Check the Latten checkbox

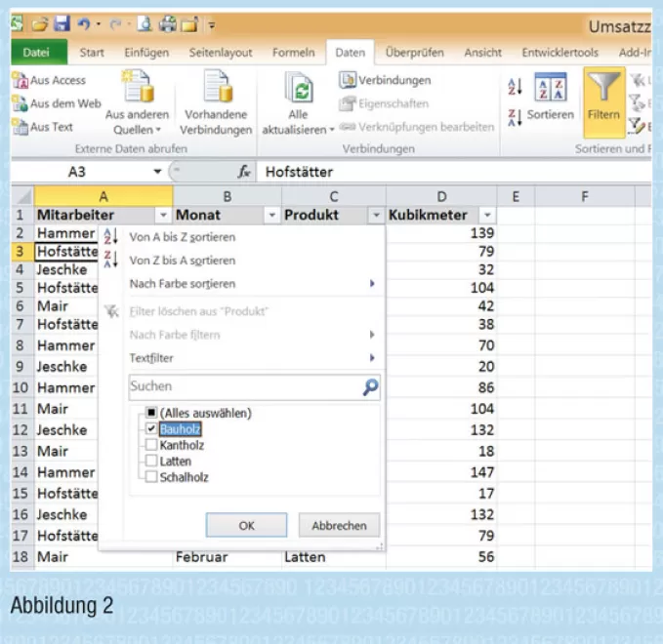[x=151, y=461]
